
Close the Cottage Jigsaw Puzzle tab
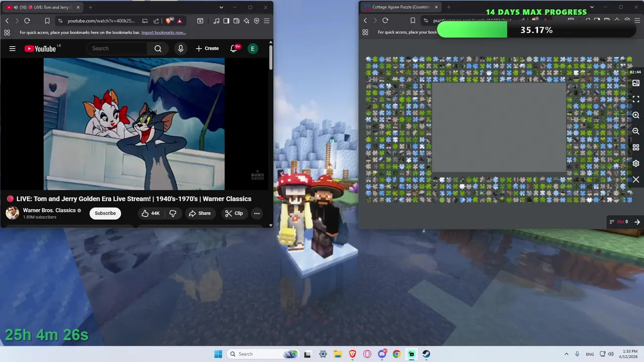436,7
